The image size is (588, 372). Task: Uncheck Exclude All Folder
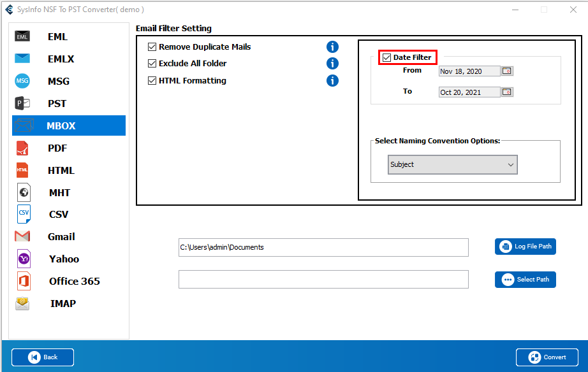152,63
